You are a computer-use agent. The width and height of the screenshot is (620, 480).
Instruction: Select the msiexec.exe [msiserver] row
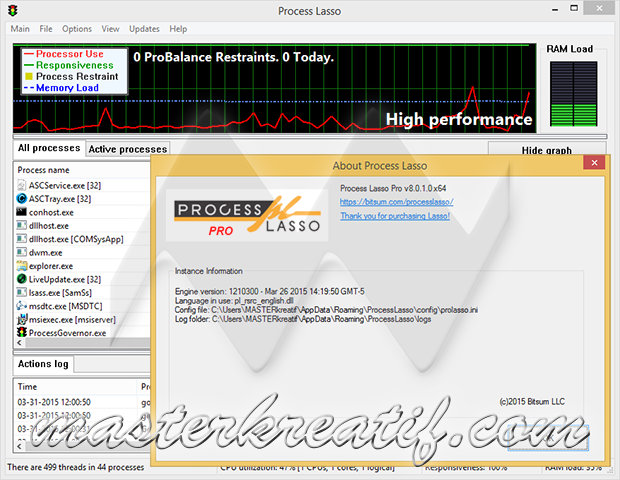pyautogui.click(x=82, y=319)
